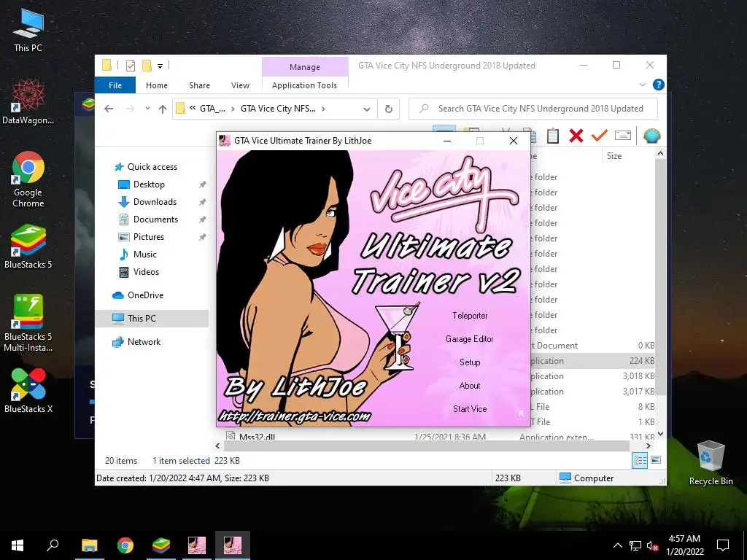This screenshot has height=560, width=747.
Task: Select Desktop in navigation pane
Action: (149, 184)
